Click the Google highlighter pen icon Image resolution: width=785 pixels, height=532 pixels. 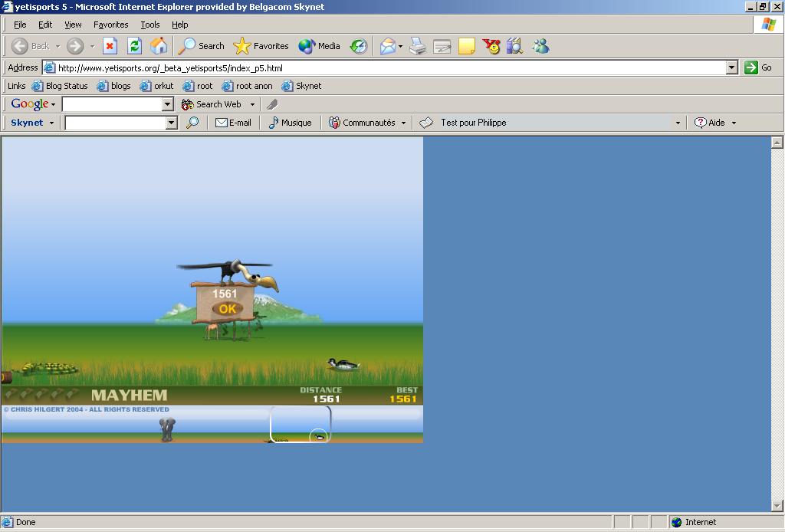272,104
